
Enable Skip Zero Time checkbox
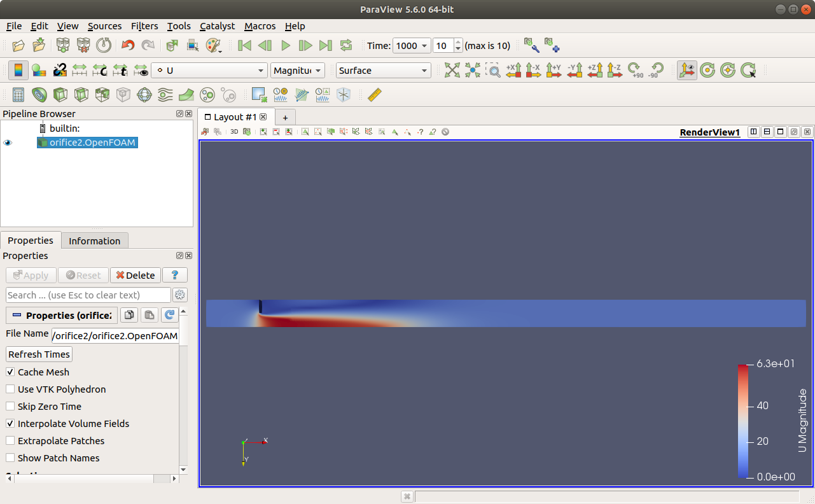click(x=10, y=407)
